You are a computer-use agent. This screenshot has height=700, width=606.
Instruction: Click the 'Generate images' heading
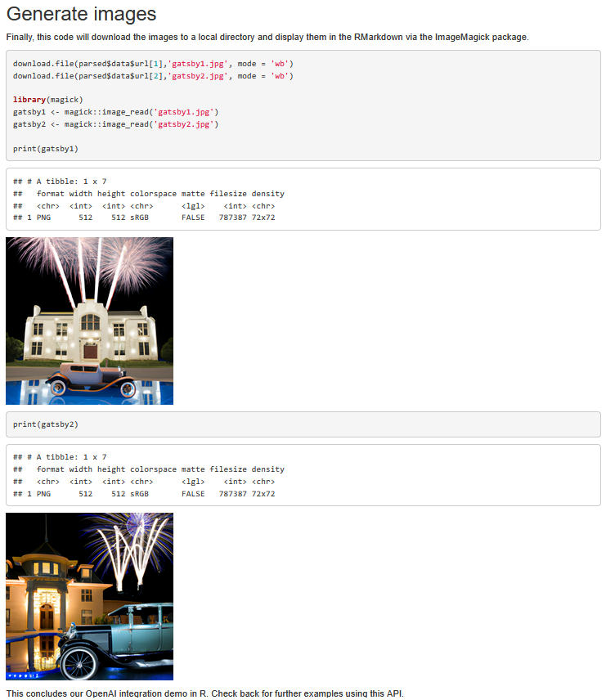(81, 14)
